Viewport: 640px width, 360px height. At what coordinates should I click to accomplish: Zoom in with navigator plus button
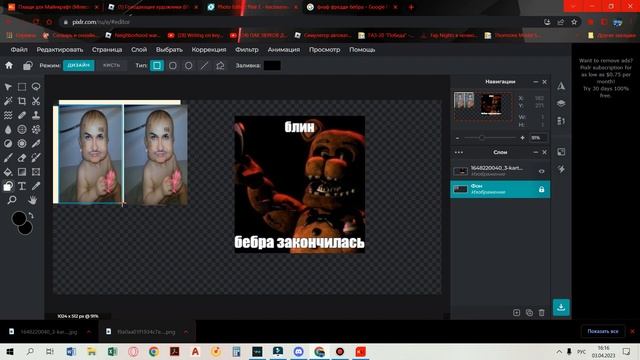(522, 138)
